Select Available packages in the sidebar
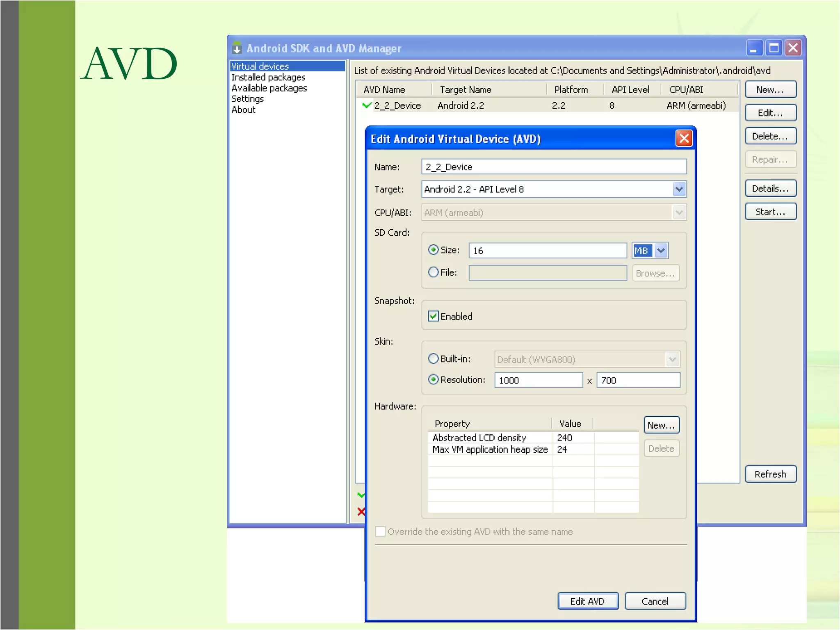This screenshot has height=630, width=840. coord(269,88)
